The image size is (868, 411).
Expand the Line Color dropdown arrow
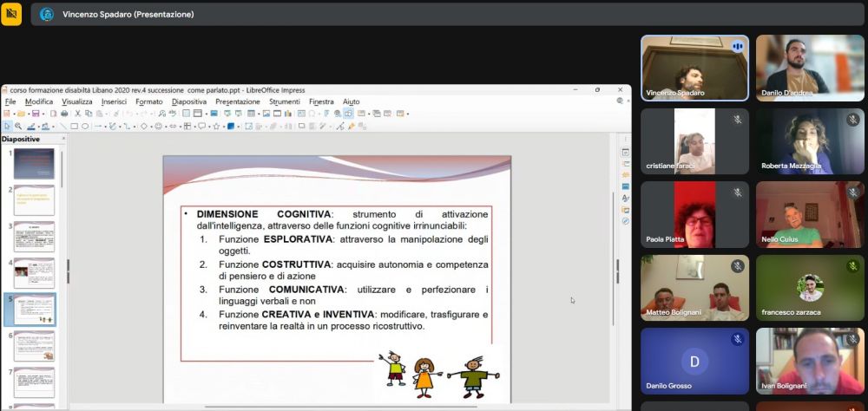click(x=39, y=127)
